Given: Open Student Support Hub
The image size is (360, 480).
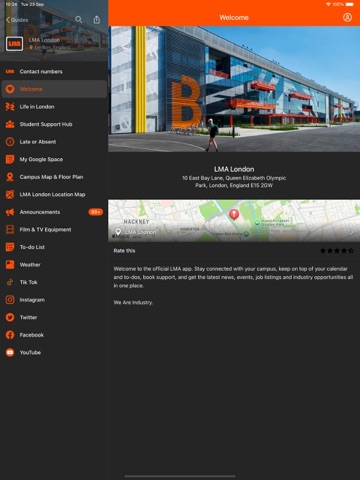Looking at the screenshot, I should 54,124.
